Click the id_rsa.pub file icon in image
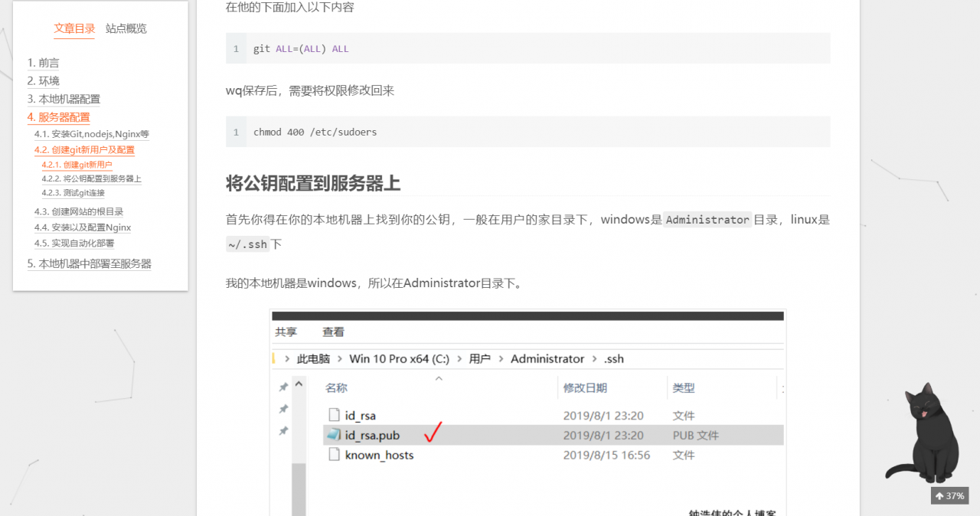980x516 pixels. pos(334,435)
